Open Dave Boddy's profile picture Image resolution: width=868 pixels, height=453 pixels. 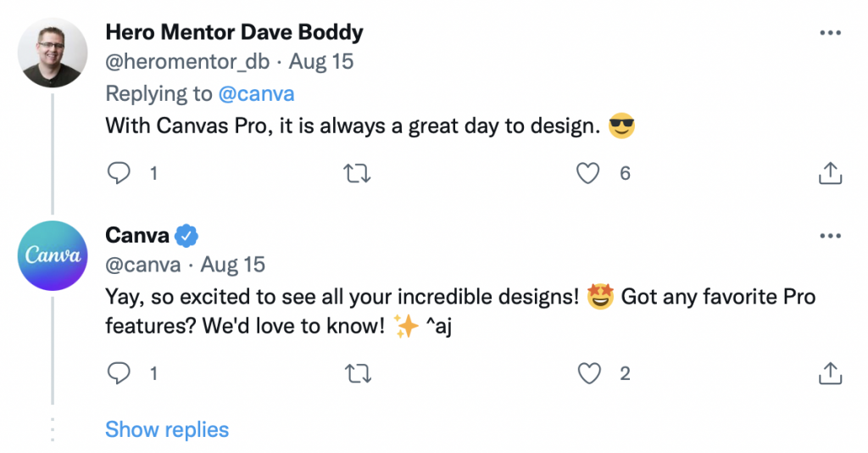(x=53, y=53)
